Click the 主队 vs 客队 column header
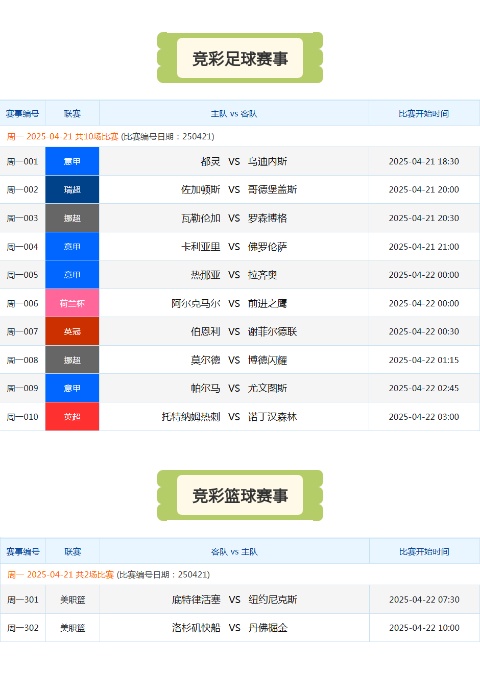Viewport: 480px width, 690px height. (x=234, y=114)
